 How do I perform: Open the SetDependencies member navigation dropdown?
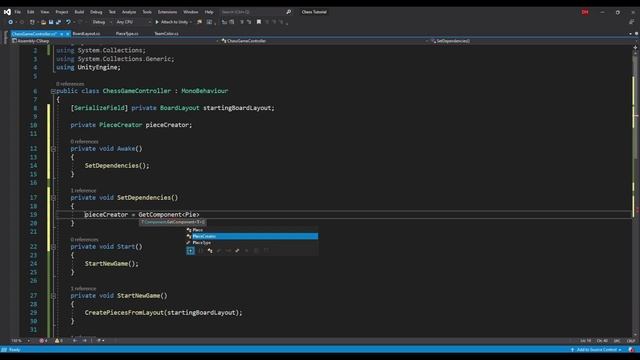[532, 41]
